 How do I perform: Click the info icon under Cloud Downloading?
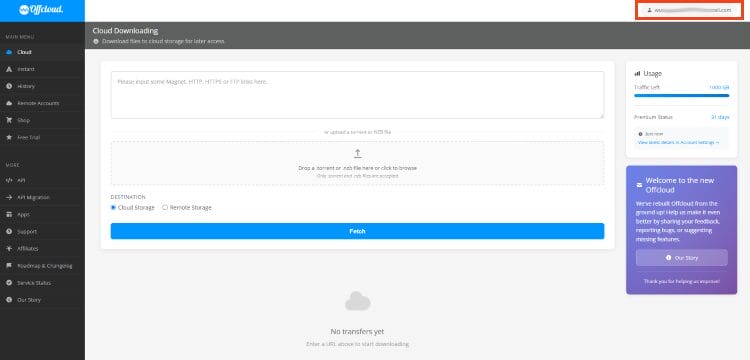click(96, 42)
